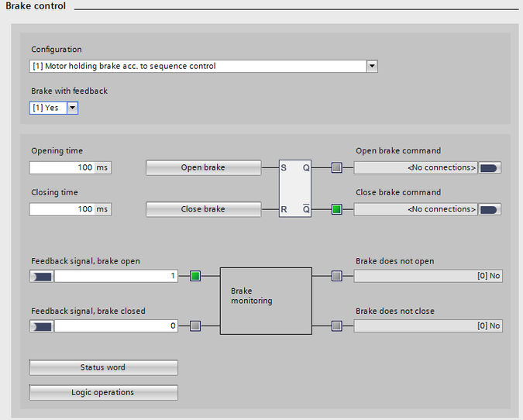Click the Closing time input field
Screen dimensions: 523x420
pos(62,209)
